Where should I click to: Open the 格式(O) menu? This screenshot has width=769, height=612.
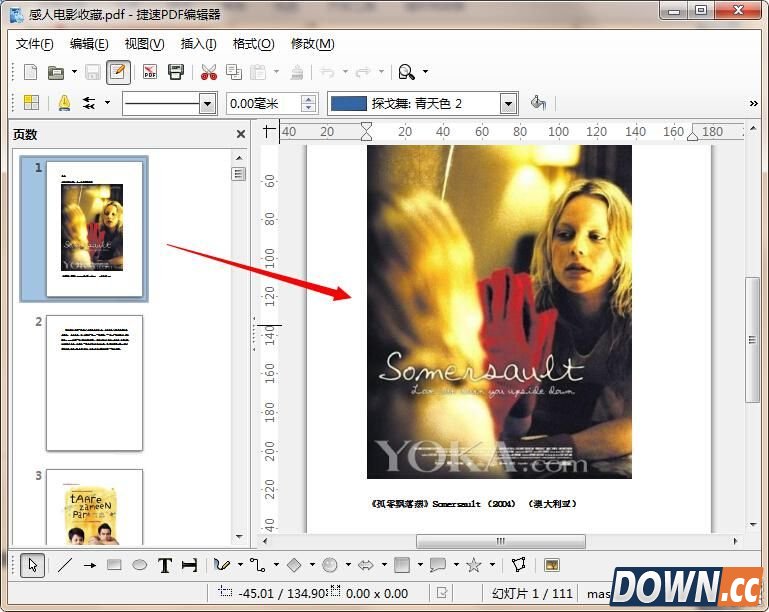pyautogui.click(x=253, y=44)
